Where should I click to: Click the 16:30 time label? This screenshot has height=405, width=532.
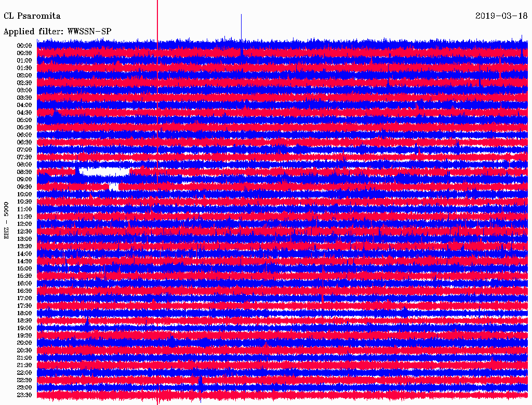tap(24, 291)
